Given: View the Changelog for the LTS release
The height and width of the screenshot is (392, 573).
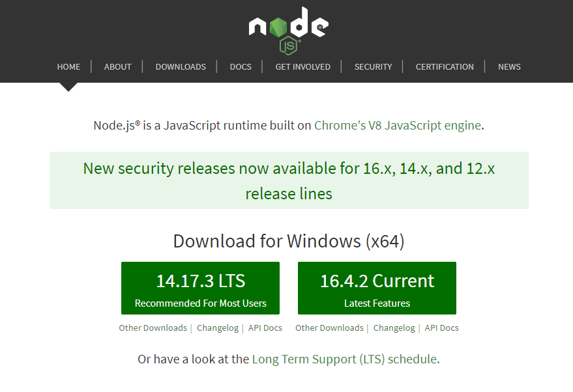Looking at the screenshot, I should click(218, 328).
